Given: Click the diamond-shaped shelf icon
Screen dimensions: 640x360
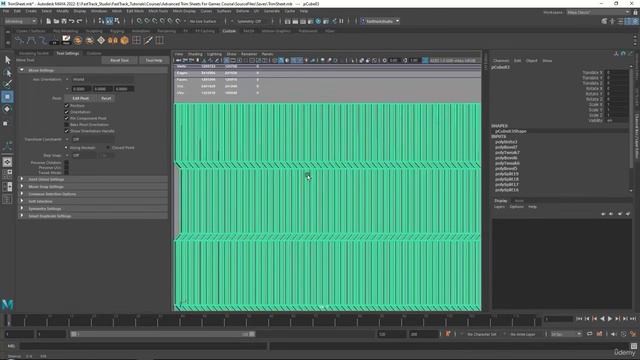Looking at the screenshot, I should pyautogui.click(x=101, y=40).
